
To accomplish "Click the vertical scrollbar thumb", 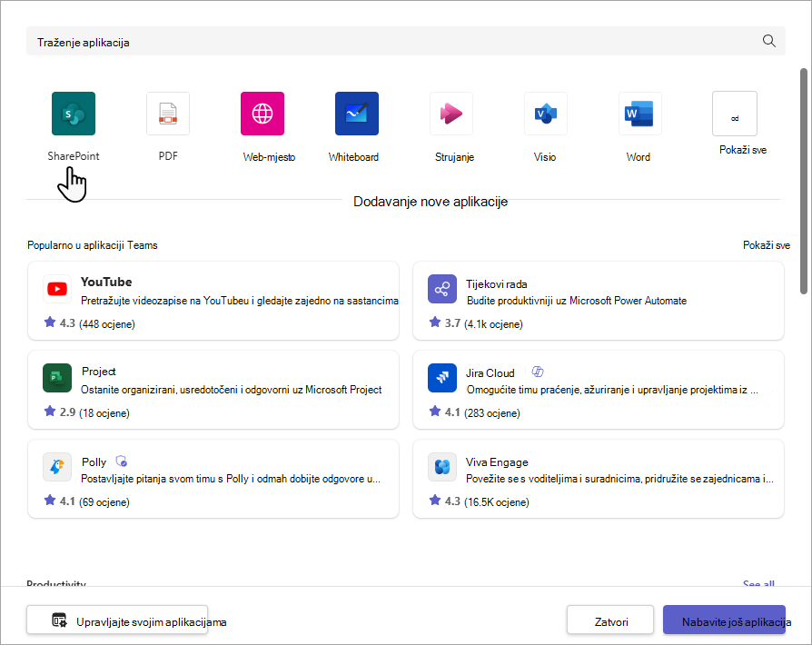I will pos(803,182).
